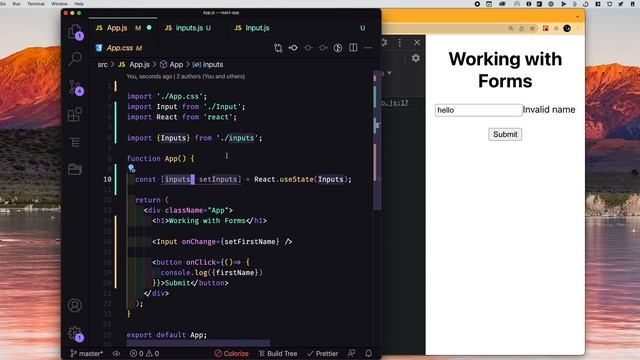Image resolution: width=640 pixels, height=360 pixels.
Task: Click the red extension icon in browser toolbar
Action: (545, 28)
